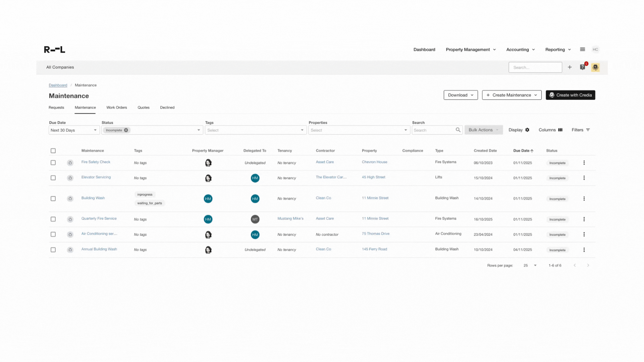Remove the Incomplete status filter chip
The height and width of the screenshot is (362, 644).
[x=126, y=130]
